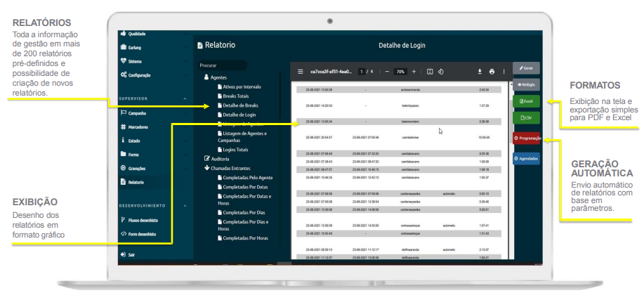Open Relatorio in the sidebar menu
This screenshot has width=644, height=298.
136,182
